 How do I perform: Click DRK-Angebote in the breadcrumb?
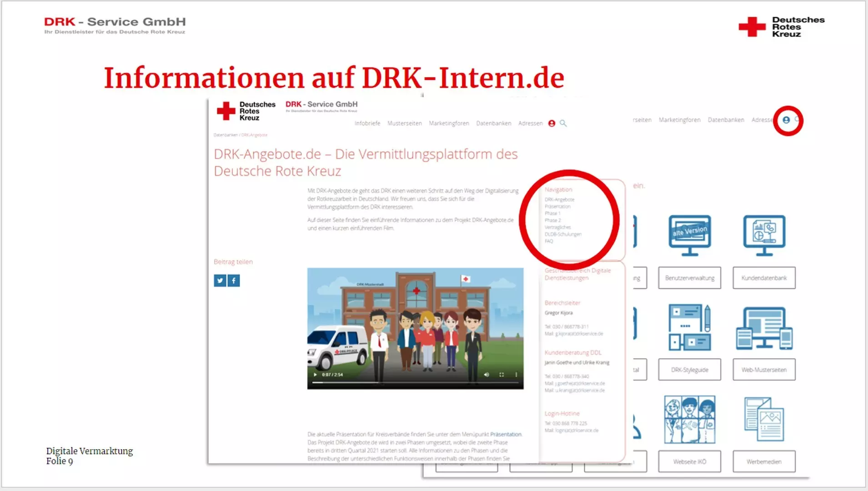coord(254,135)
